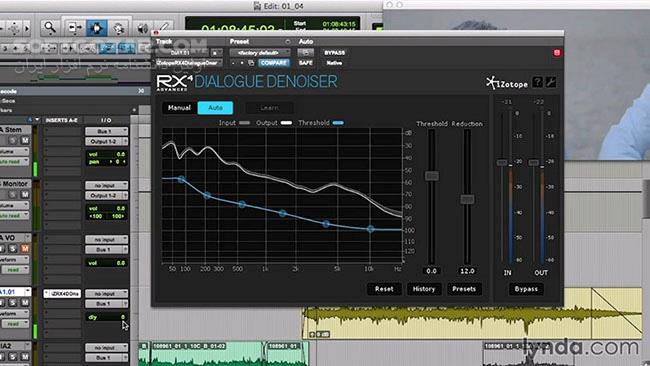Viewport: 650px width, 366px height.
Task: Open iZotopeRX4DialogueDnsr plugin selector
Action: click(189, 63)
